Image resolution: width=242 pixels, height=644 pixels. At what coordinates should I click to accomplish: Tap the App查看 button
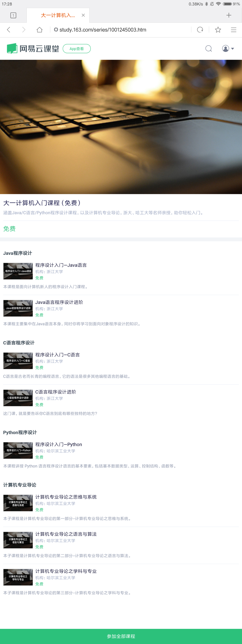pyautogui.click(x=77, y=49)
